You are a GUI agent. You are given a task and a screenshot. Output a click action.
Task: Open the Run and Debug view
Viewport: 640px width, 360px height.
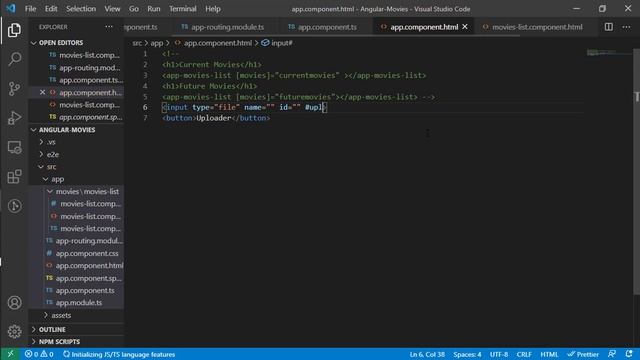tap(14, 118)
